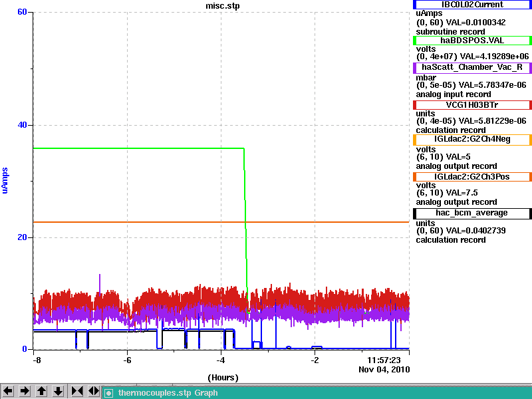Click the Nov 04, 2010 date label
Screen dimensions: 532x399
click(x=384, y=370)
